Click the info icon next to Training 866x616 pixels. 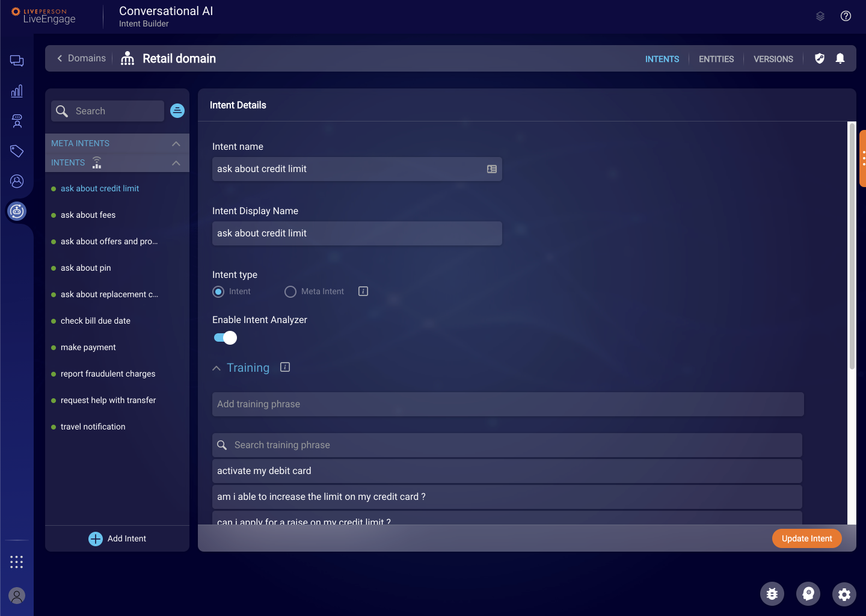pyautogui.click(x=285, y=367)
